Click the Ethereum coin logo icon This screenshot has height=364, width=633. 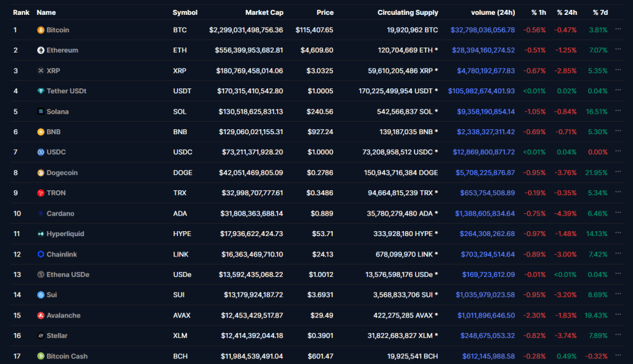[x=41, y=50]
